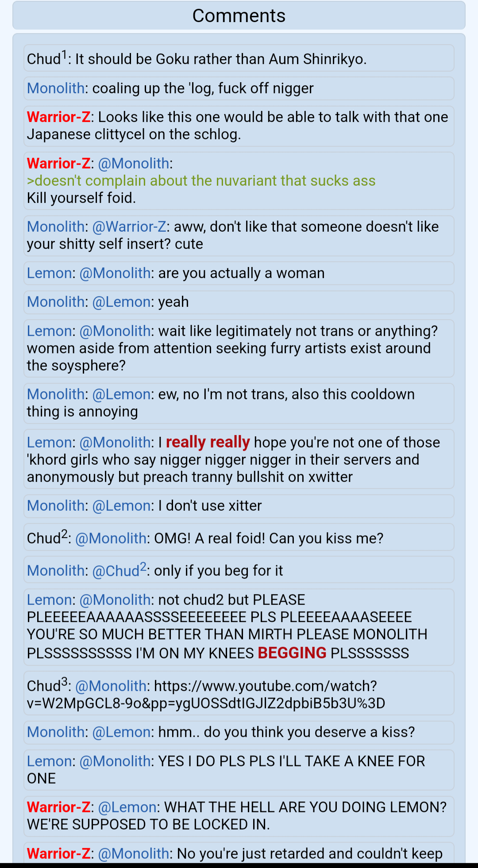
Task: Click the @Warrior-Z mention in Monolith's "aww" reply
Action: [x=129, y=227]
